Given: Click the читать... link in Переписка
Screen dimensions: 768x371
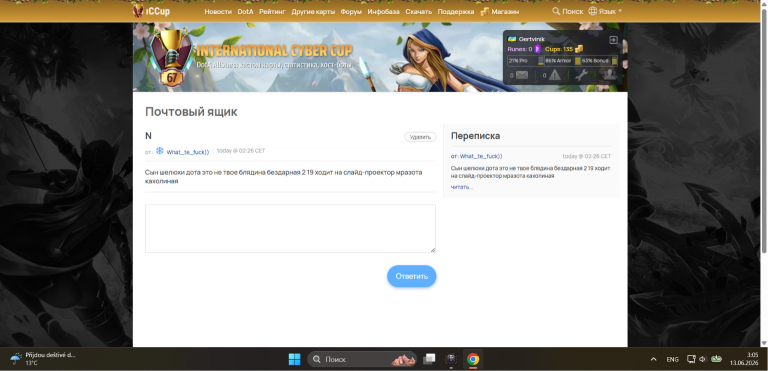Looking at the screenshot, I should 462,187.
